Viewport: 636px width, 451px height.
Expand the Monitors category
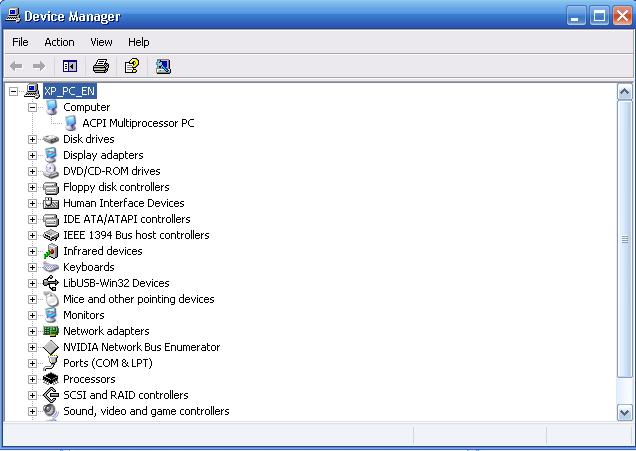(32, 315)
